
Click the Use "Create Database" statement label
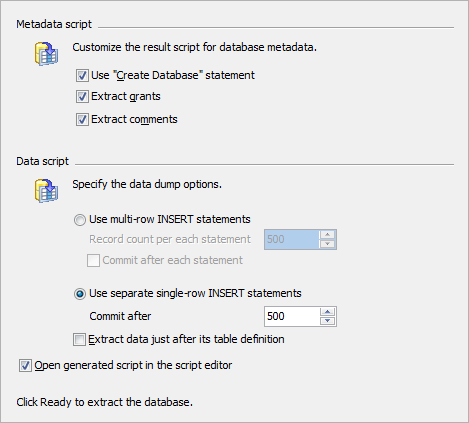pos(173,75)
